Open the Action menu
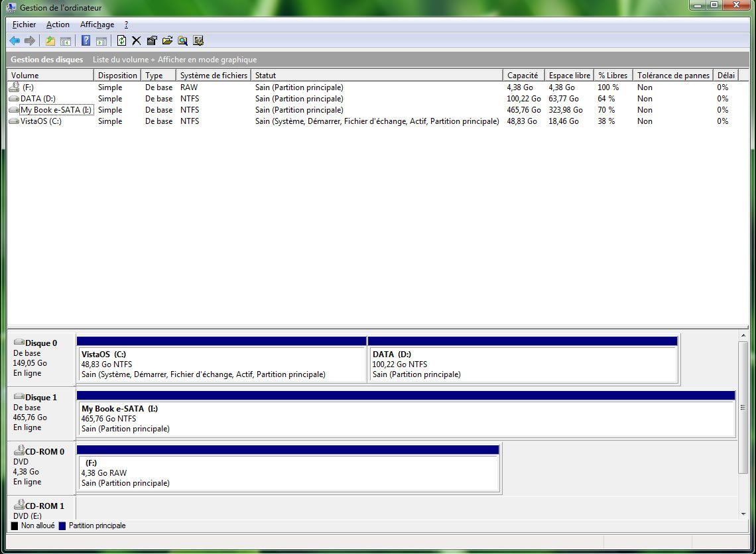Screen dimensions: 756x554 coord(58,25)
